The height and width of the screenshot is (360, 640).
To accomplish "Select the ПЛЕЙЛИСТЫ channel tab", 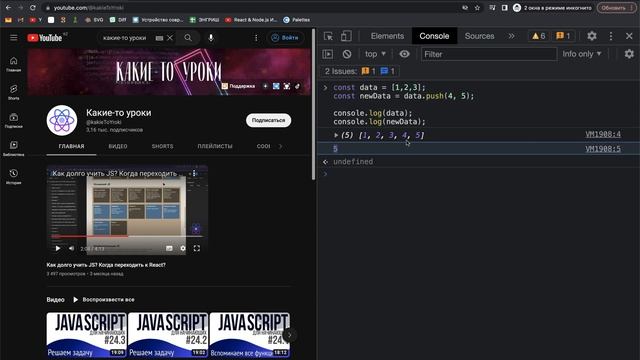I will [215, 146].
